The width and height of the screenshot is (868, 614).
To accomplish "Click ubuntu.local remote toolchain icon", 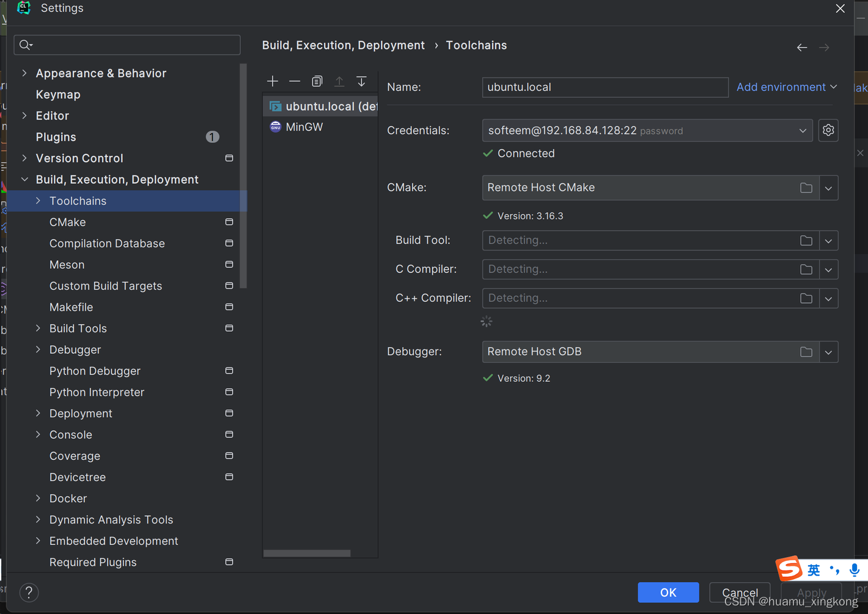I will (x=276, y=106).
